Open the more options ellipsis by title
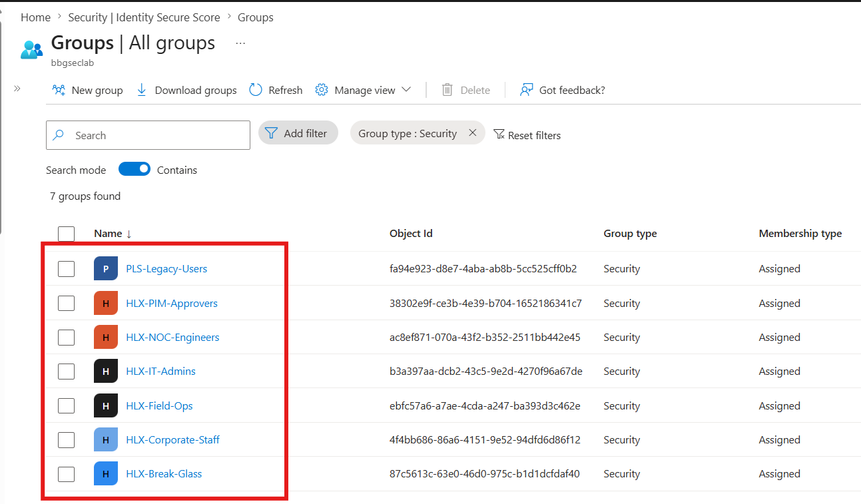The image size is (861, 504). pyautogui.click(x=240, y=43)
